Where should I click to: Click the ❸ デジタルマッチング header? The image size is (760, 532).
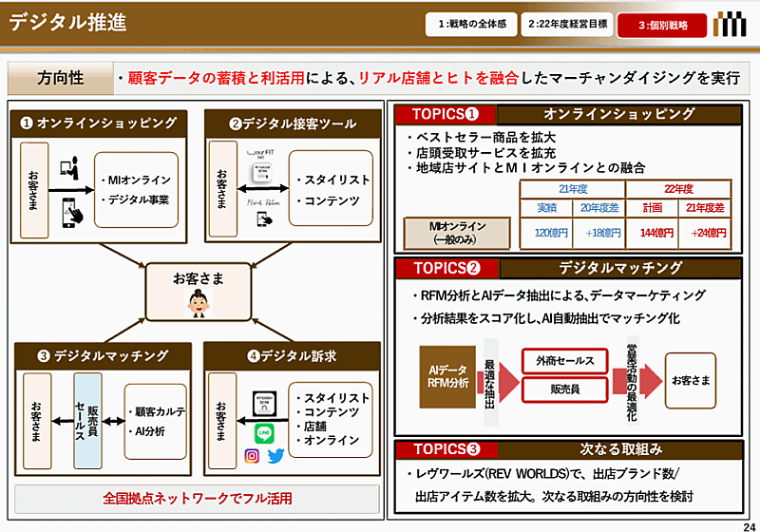point(103,355)
